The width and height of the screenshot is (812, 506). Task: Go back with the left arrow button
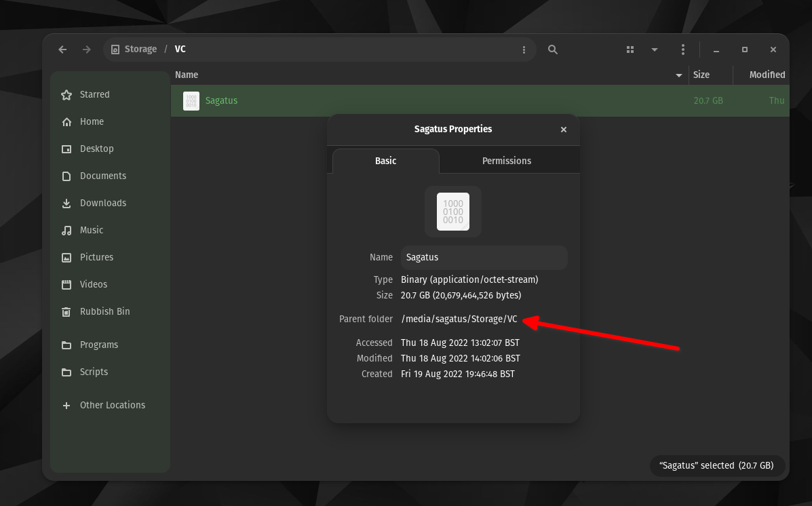[62, 50]
